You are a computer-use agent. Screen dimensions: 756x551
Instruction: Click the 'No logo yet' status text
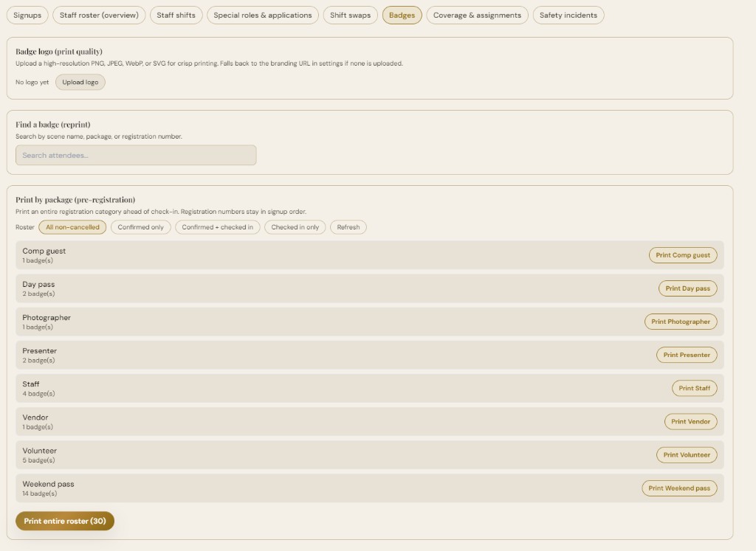point(32,83)
